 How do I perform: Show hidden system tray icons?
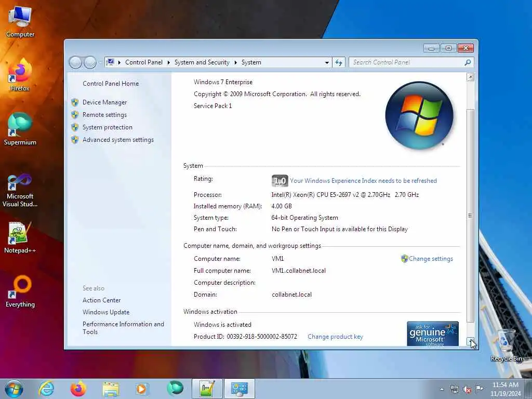coord(442,389)
